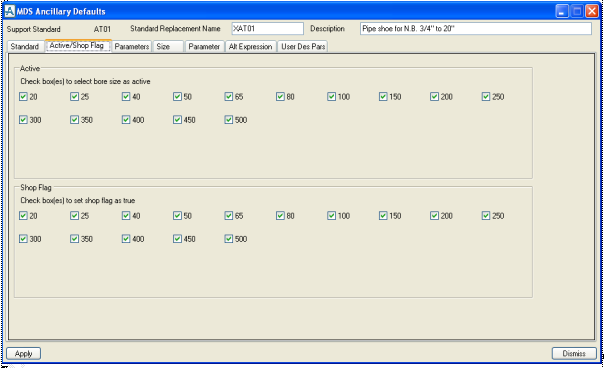Disable Shop Flag 150 checkbox
Image resolution: width=604 pixels, height=368 pixels.
tap(383, 215)
